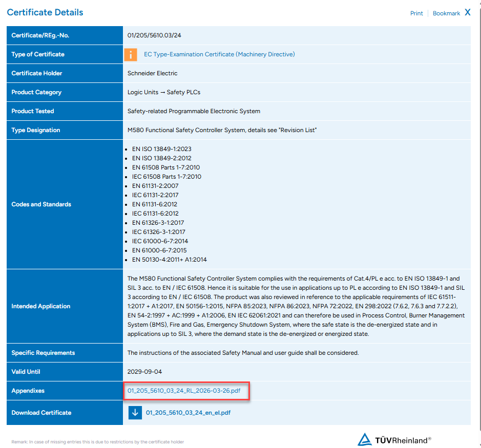Click the Valid Until row header
This screenshot has width=481, height=448.
tap(65, 372)
